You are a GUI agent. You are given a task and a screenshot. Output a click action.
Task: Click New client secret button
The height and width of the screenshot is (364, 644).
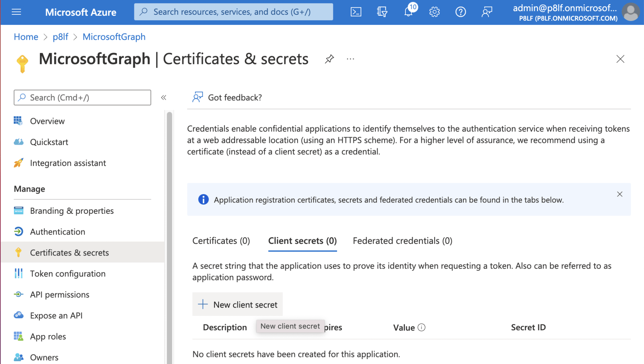click(238, 304)
